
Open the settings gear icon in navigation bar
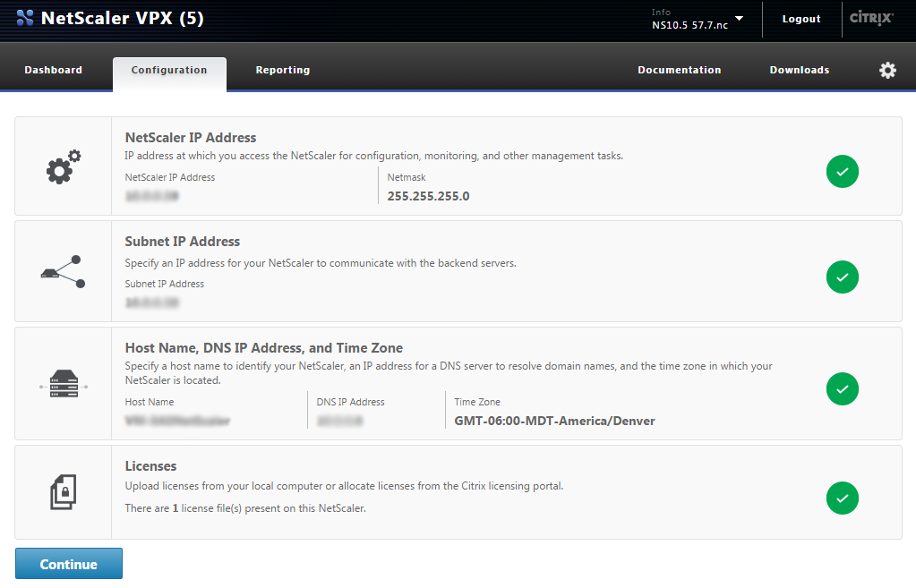[x=887, y=70]
